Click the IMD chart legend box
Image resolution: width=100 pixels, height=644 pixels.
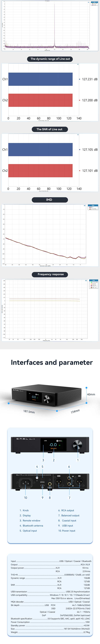[x=93, y=208]
